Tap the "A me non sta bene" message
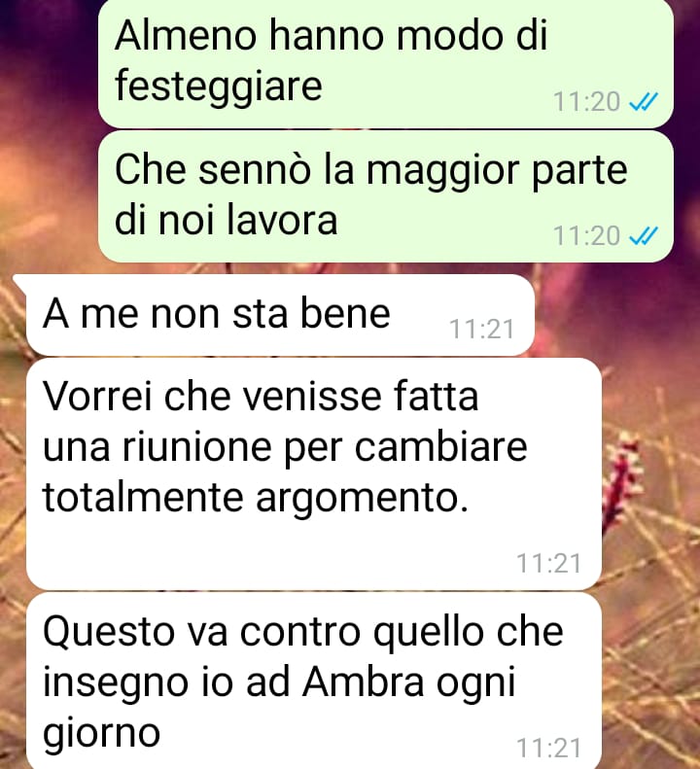Viewport: 700px width, 769px height. (280, 315)
